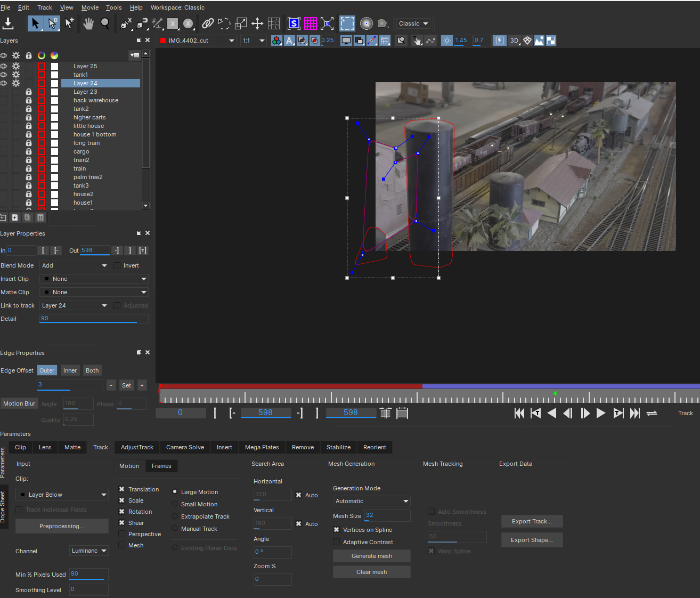The width and height of the screenshot is (700, 598).
Task: Open the Link to track Layer 24 dropdown
Action: pyautogui.click(x=74, y=305)
